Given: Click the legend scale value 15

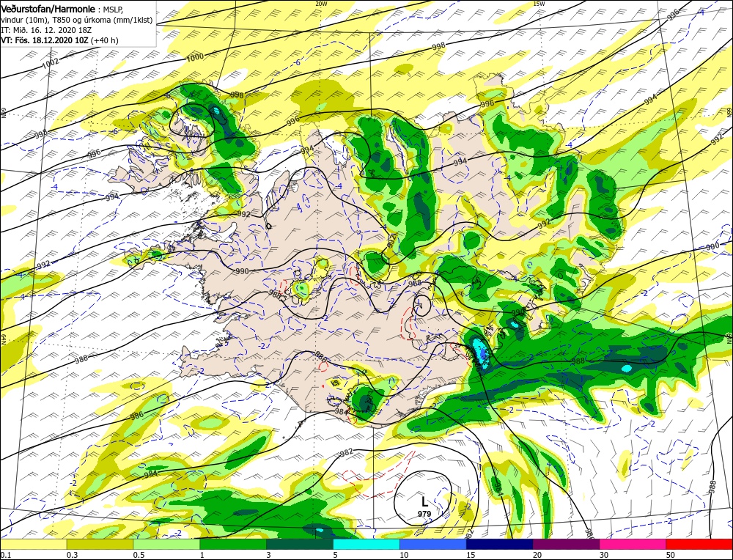Looking at the screenshot, I should click(471, 555).
